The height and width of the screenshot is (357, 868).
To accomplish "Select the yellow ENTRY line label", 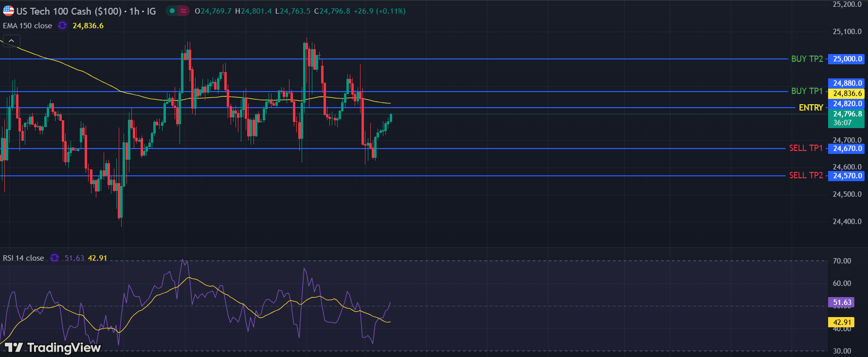I will (x=811, y=108).
